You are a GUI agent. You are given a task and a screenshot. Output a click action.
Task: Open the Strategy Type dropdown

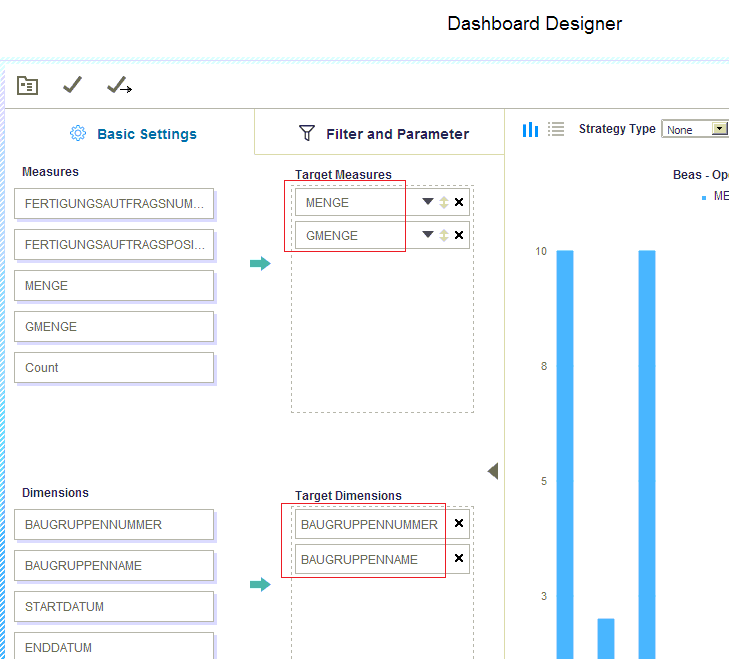719,129
